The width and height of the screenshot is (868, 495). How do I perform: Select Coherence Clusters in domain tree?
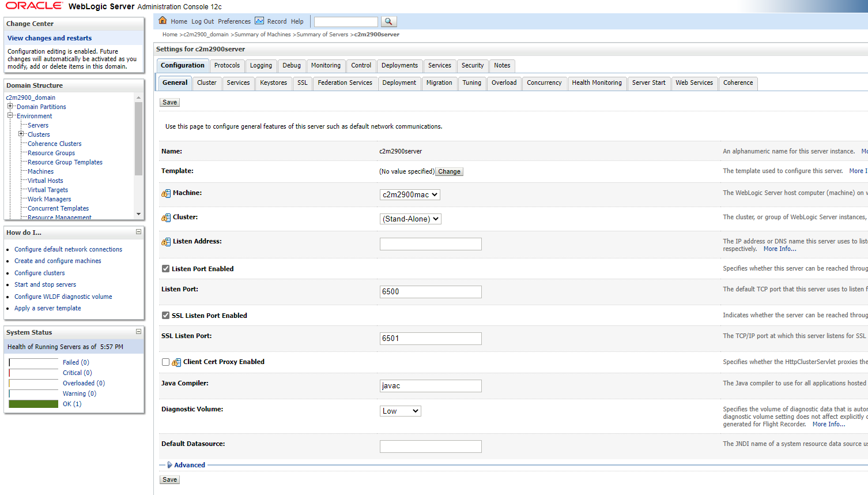[55, 144]
